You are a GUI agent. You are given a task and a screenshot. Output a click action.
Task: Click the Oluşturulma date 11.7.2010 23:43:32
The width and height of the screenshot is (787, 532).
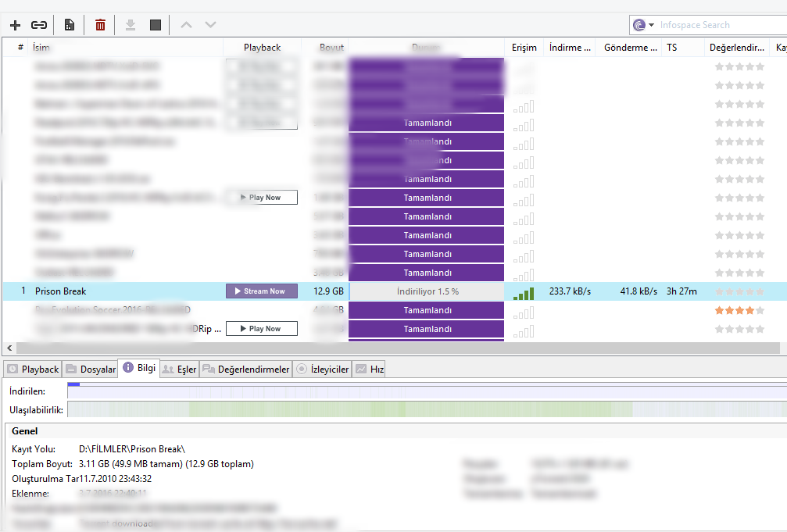point(116,479)
